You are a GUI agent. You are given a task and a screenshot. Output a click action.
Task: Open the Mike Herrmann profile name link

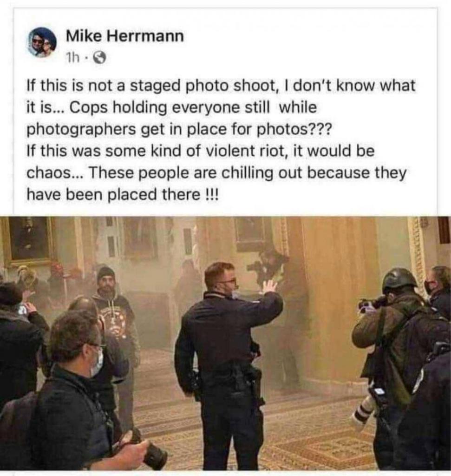(x=124, y=36)
